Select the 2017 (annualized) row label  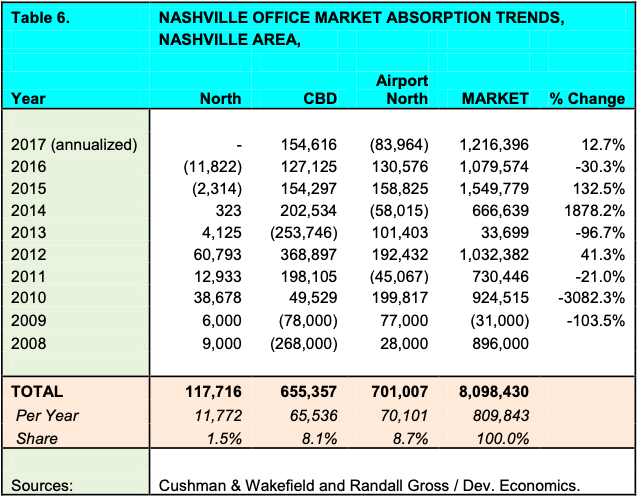click(74, 144)
